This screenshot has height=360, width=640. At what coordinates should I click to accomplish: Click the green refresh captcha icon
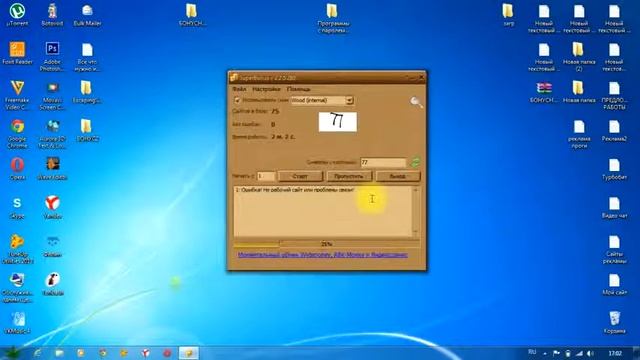[x=415, y=162]
